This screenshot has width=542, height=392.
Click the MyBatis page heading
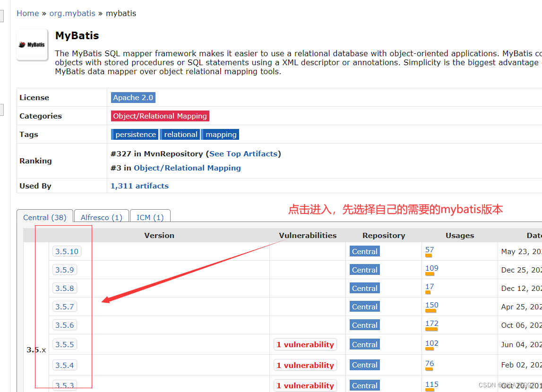[77, 35]
